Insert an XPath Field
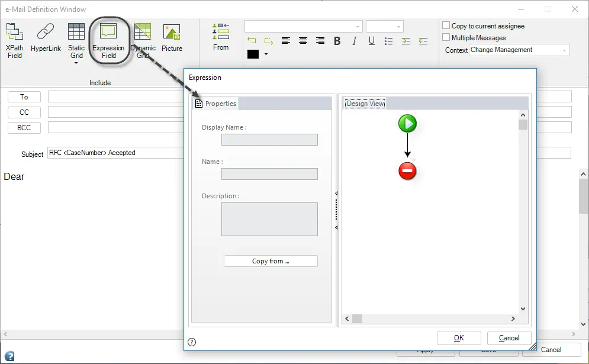The image size is (589, 364). tap(15, 41)
